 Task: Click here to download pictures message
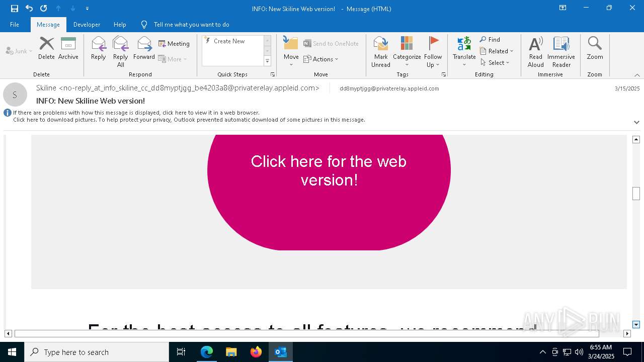189,120
